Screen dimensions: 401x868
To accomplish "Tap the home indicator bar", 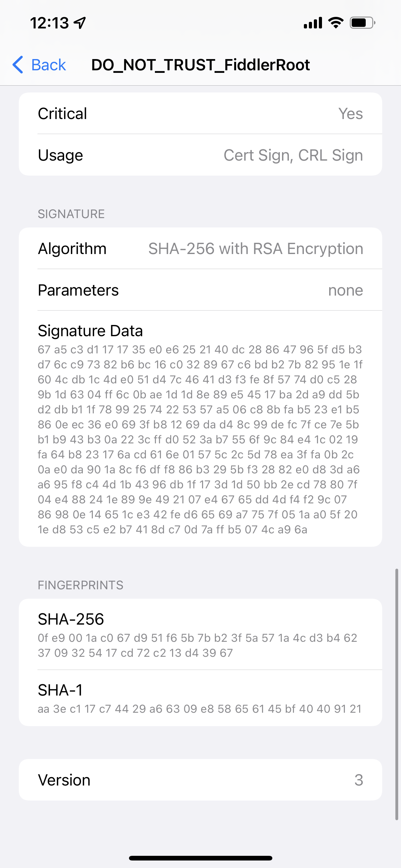I will click(200, 858).
